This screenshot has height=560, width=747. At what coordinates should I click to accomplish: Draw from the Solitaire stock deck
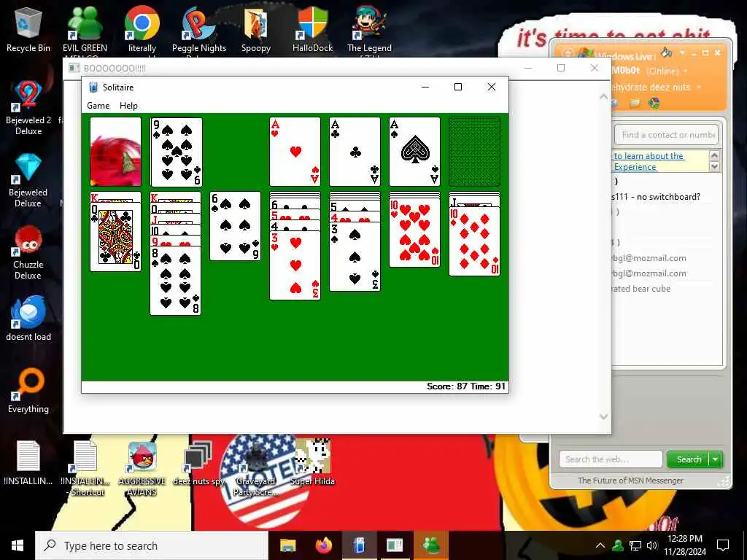(x=116, y=152)
